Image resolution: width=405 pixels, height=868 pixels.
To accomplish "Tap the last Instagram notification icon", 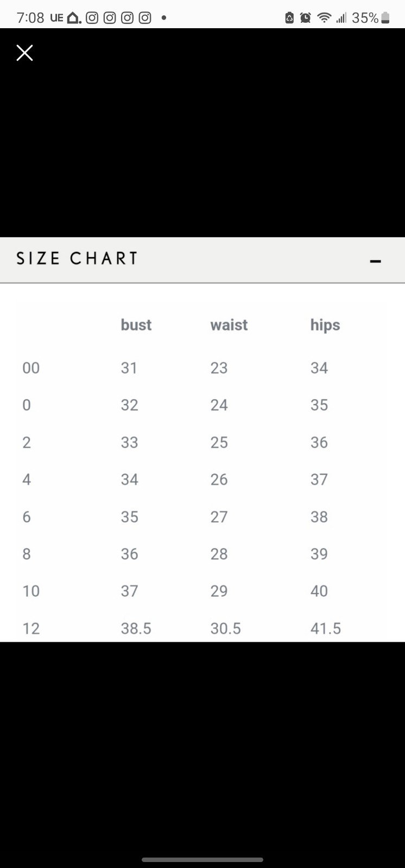I will tap(145, 18).
